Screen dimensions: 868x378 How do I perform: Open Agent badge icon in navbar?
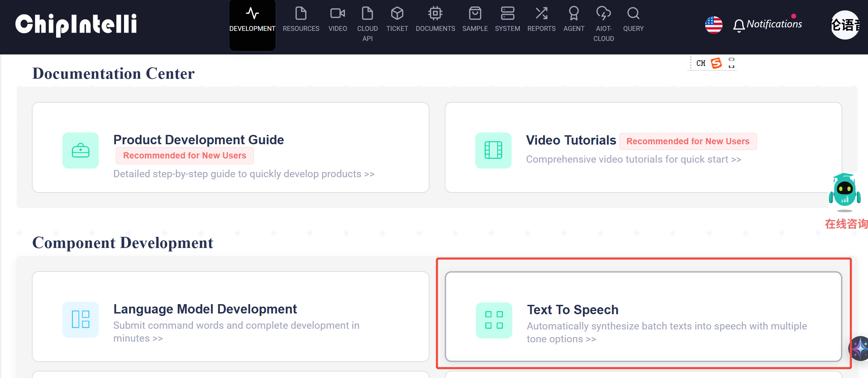[x=574, y=14]
